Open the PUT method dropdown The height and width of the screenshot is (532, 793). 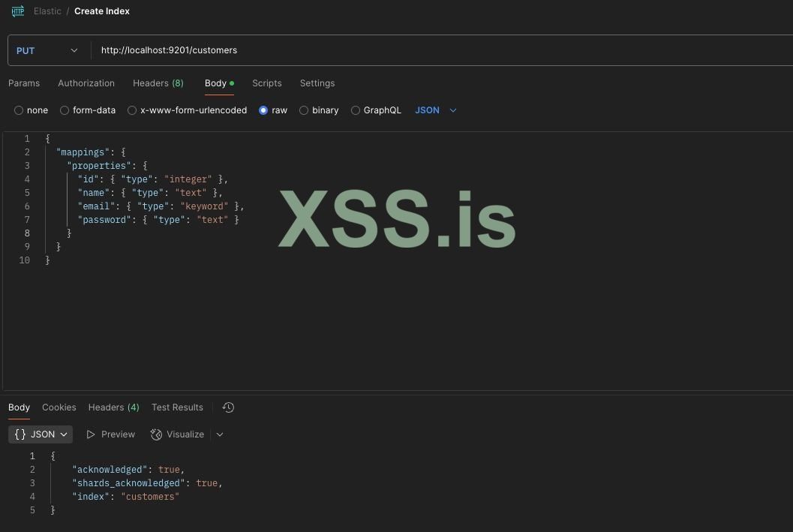(x=47, y=50)
